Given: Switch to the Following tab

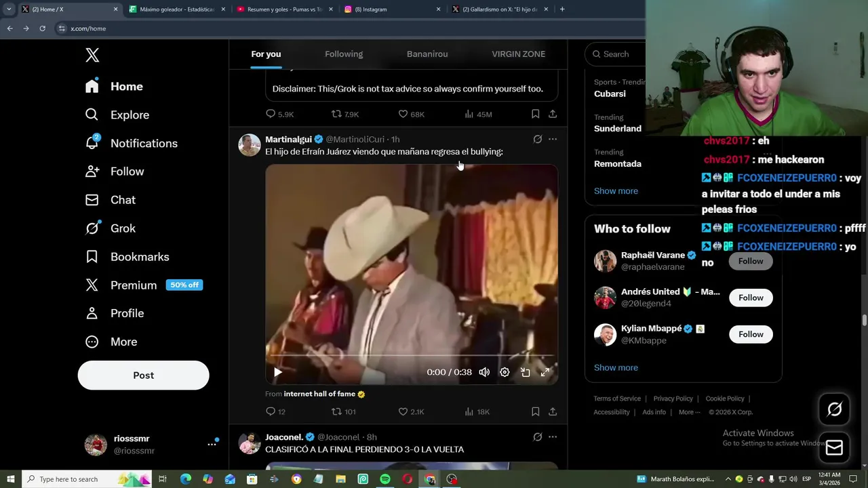Looking at the screenshot, I should point(344,54).
